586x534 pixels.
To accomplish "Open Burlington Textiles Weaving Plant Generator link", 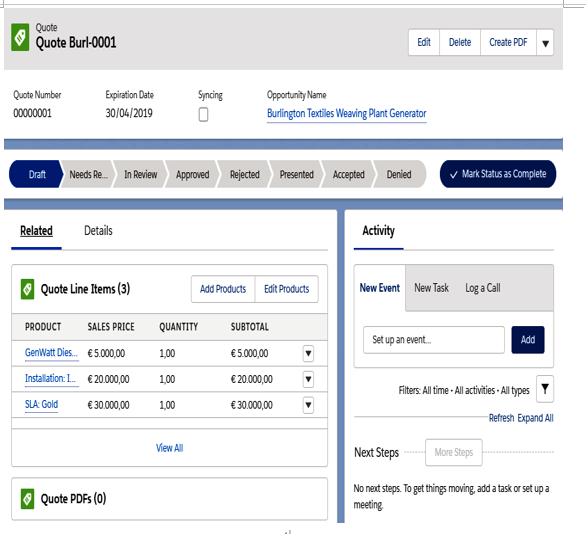I will click(346, 113).
